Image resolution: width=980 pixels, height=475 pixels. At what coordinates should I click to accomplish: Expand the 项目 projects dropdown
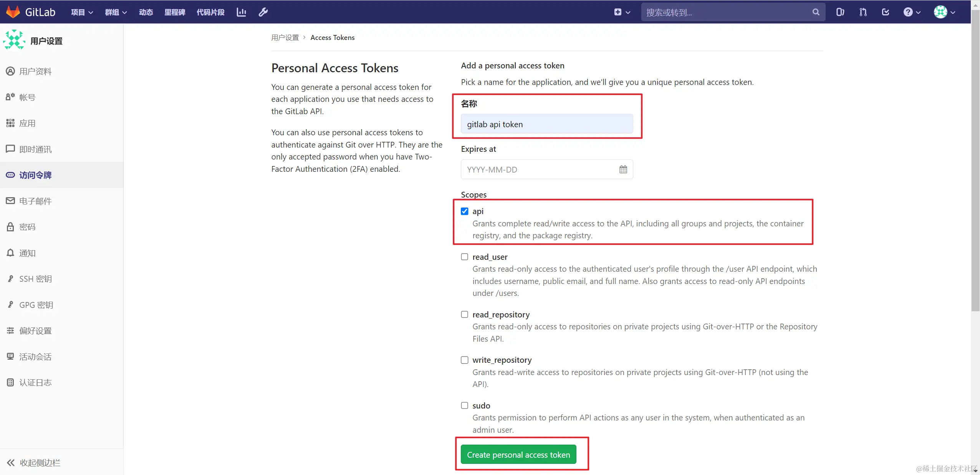82,12
